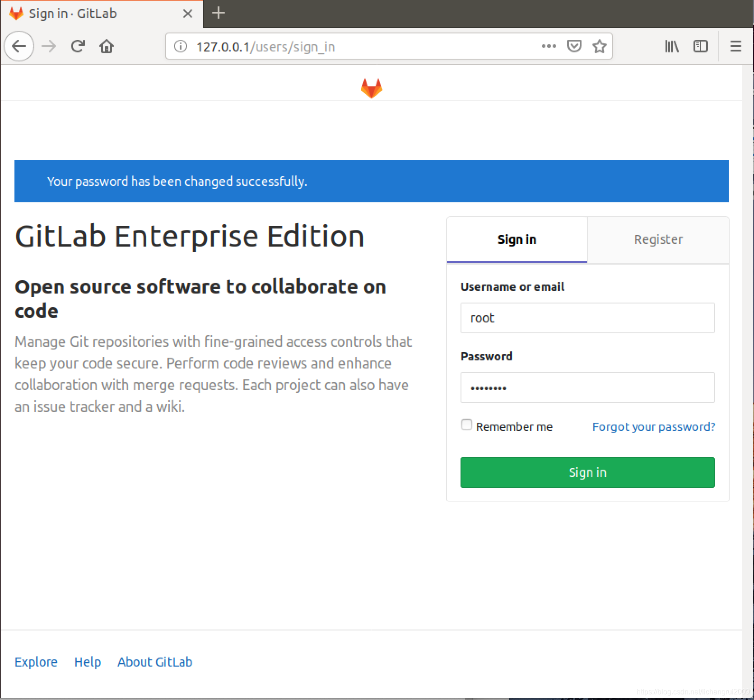Enable the Remember me checkbox

point(466,425)
